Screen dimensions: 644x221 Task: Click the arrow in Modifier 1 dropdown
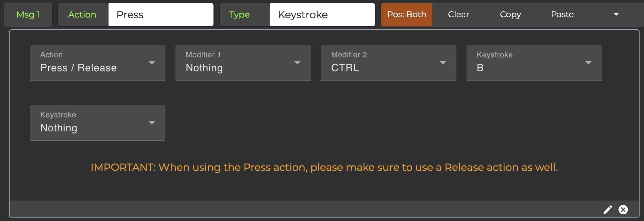tap(297, 63)
